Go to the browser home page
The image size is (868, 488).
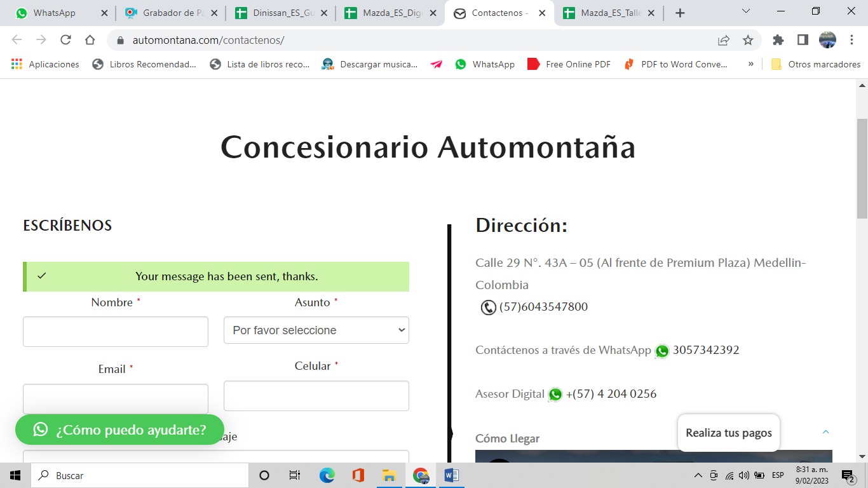[x=90, y=40]
